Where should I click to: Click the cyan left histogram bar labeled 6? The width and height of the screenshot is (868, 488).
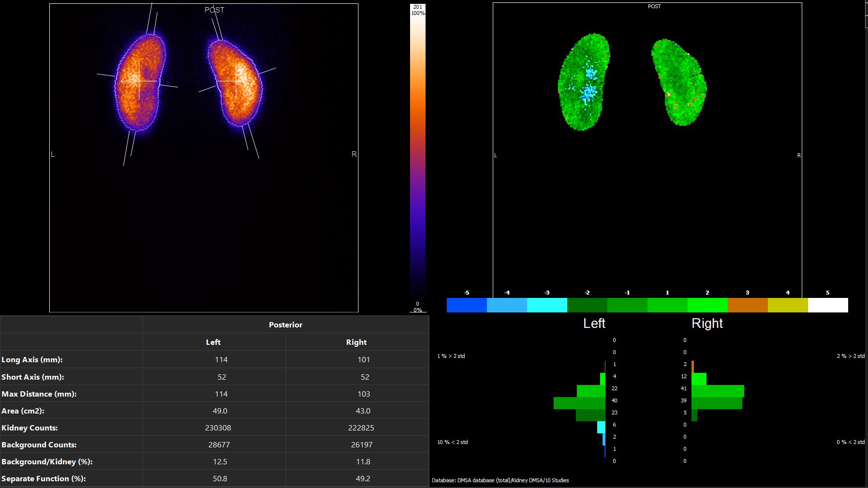coord(601,427)
